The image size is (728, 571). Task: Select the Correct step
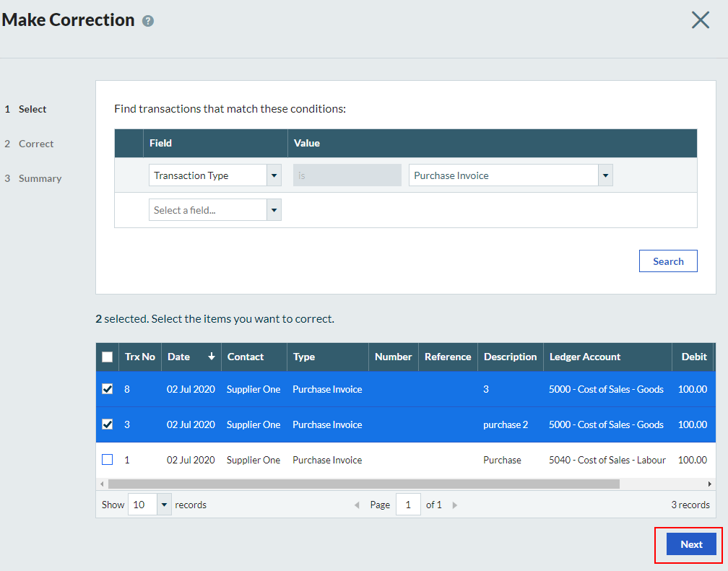point(36,144)
